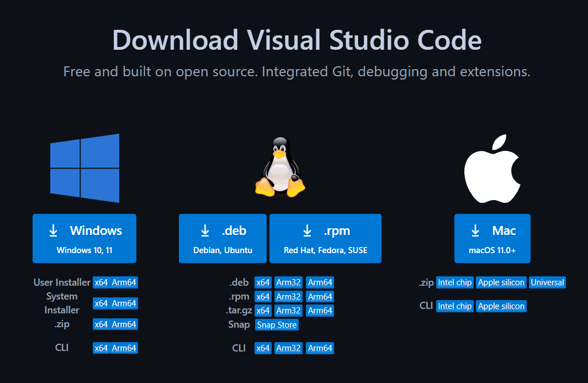This screenshot has height=383, width=588.
Task: Click the download arrow on the .rpm button
Action: (308, 230)
